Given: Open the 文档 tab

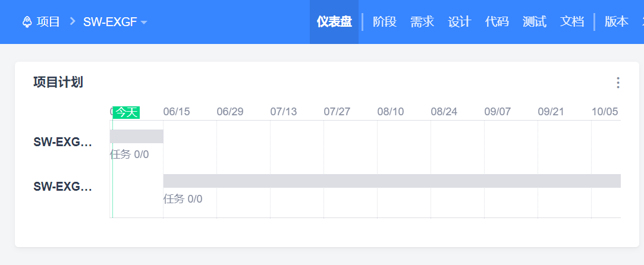Looking at the screenshot, I should coord(572,22).
